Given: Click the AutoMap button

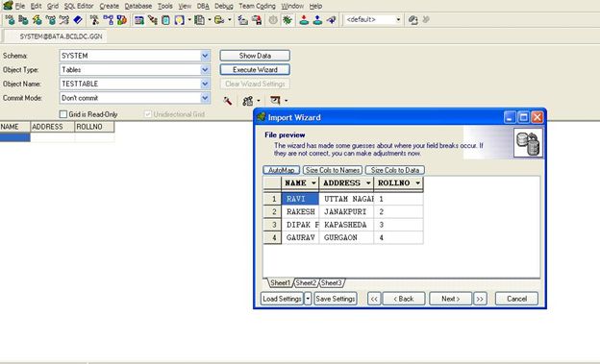Looking at the screenshot, I should [281, 170].
